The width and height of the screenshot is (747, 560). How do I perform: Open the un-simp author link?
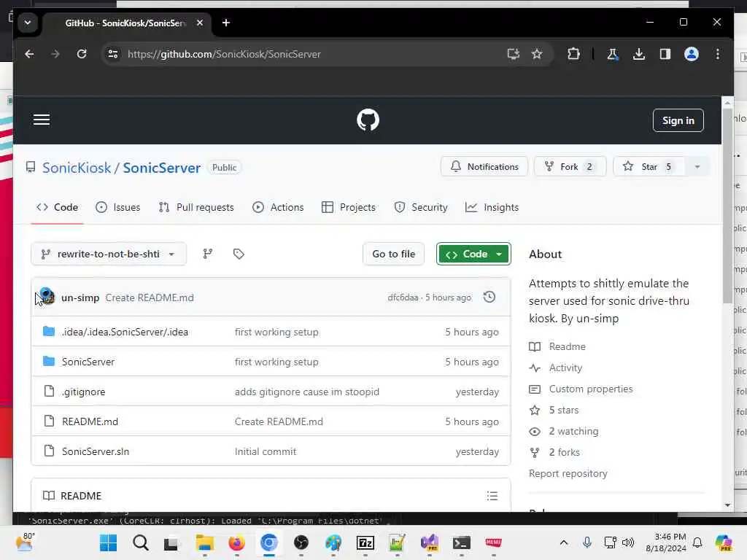pos(80,297)
